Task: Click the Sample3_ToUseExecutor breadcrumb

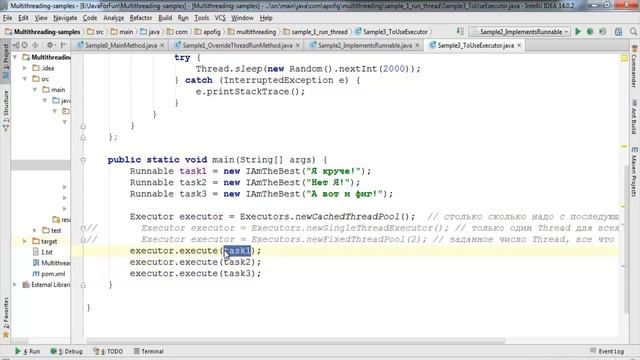Action: 391,31
